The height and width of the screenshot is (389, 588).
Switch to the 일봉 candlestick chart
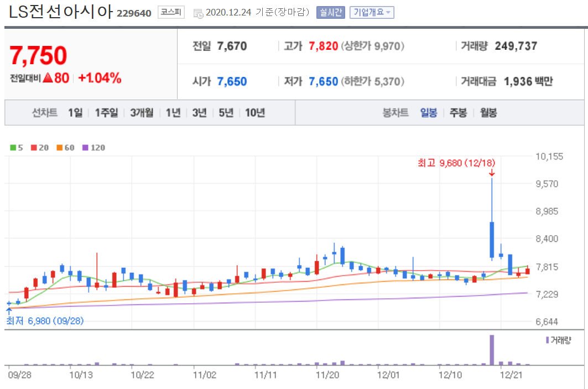(429, 112)
